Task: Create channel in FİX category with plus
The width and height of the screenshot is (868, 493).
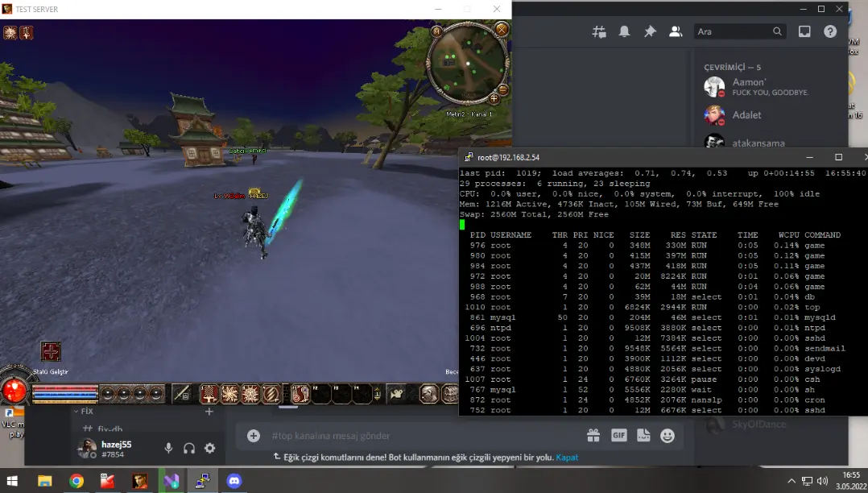Action: (209, 412)
